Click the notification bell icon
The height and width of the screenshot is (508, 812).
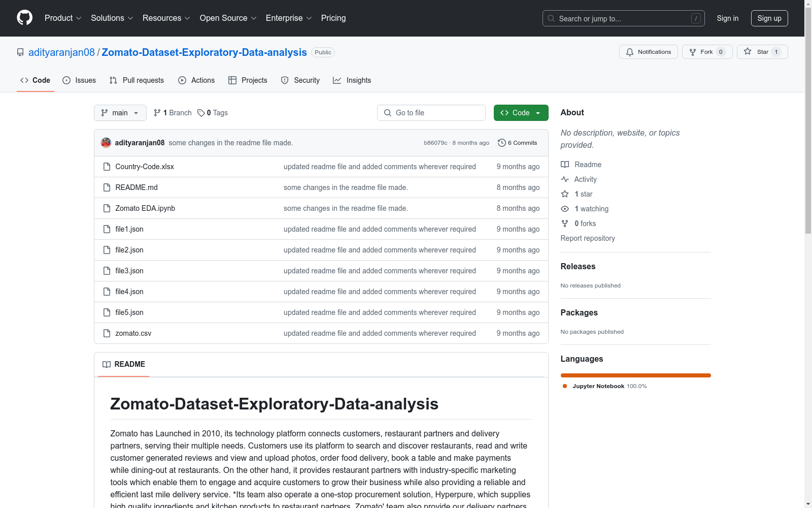click(630, 52)
